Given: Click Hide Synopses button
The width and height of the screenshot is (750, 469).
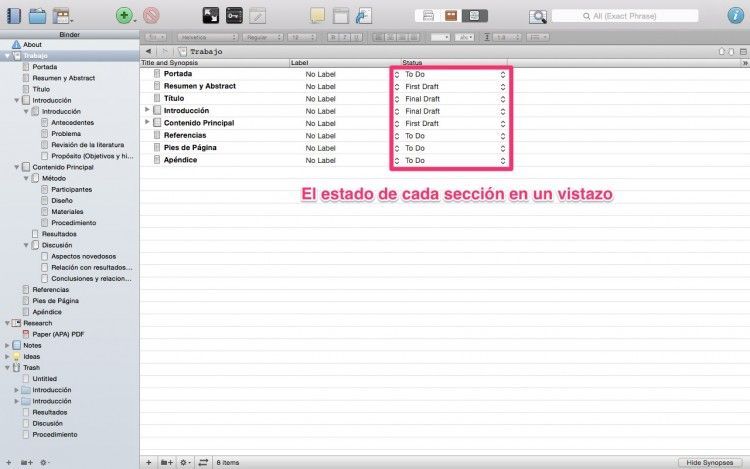Looking at the screenshot, I should pos(710,462).
